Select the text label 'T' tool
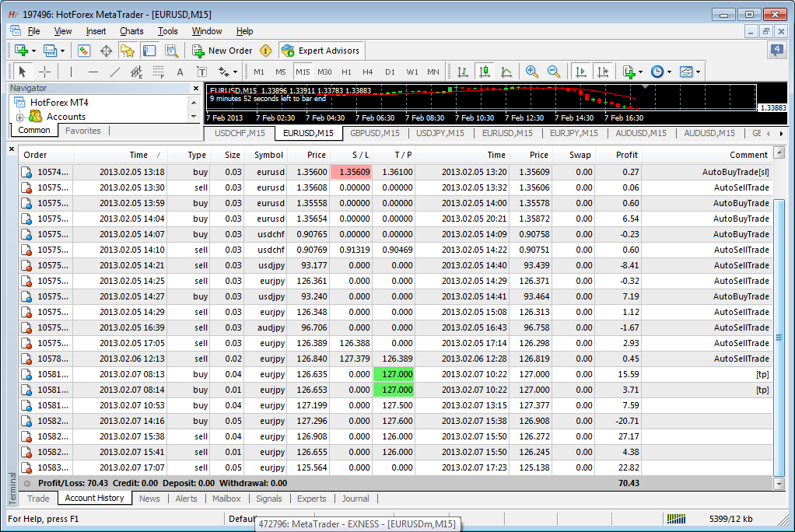The width and height of the screenshot is (795, 532). 201,72
